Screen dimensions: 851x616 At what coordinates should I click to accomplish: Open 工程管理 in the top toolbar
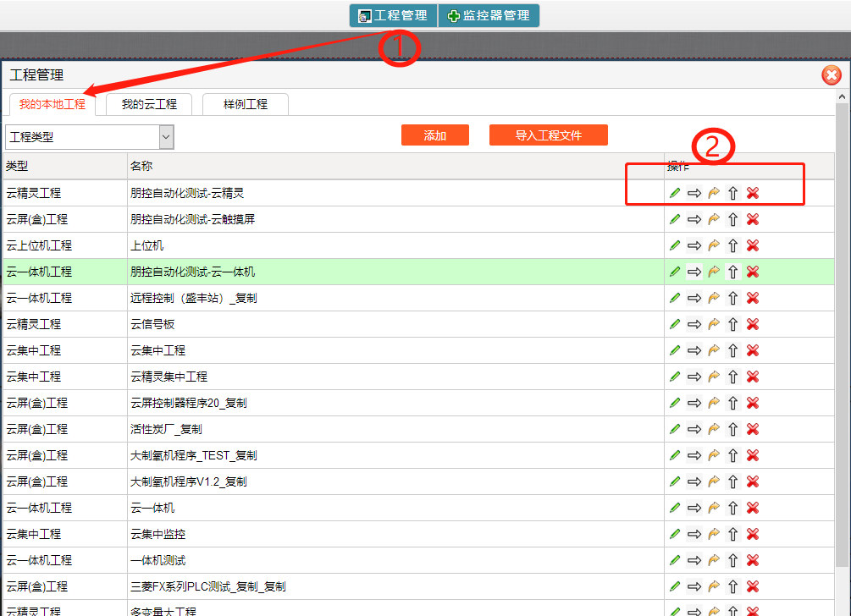coord(393,15)
